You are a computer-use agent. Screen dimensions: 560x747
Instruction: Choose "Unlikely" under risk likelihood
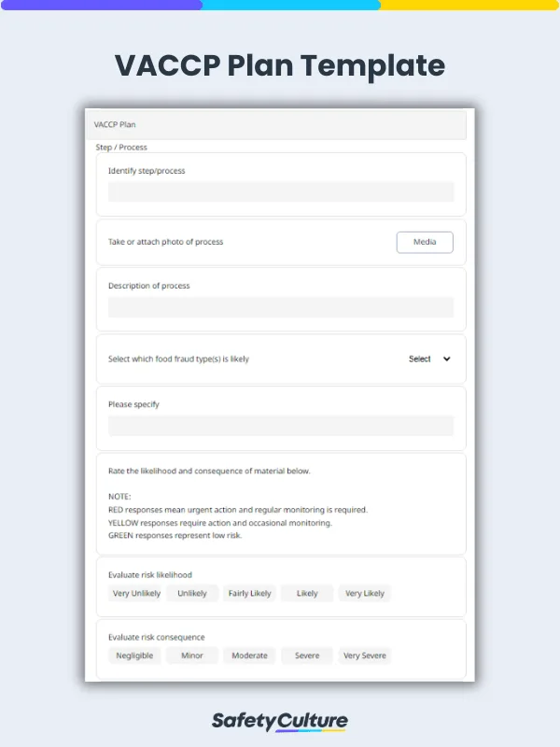tap(192, 593)
